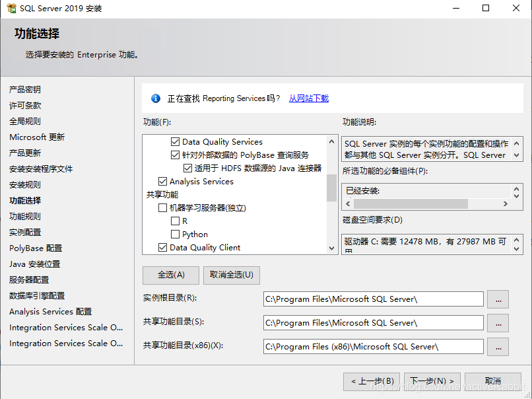This screenshot has width=532, height=399.
Task: Click the prerequisites box scroll up arrow
Action: click(516, 189)
